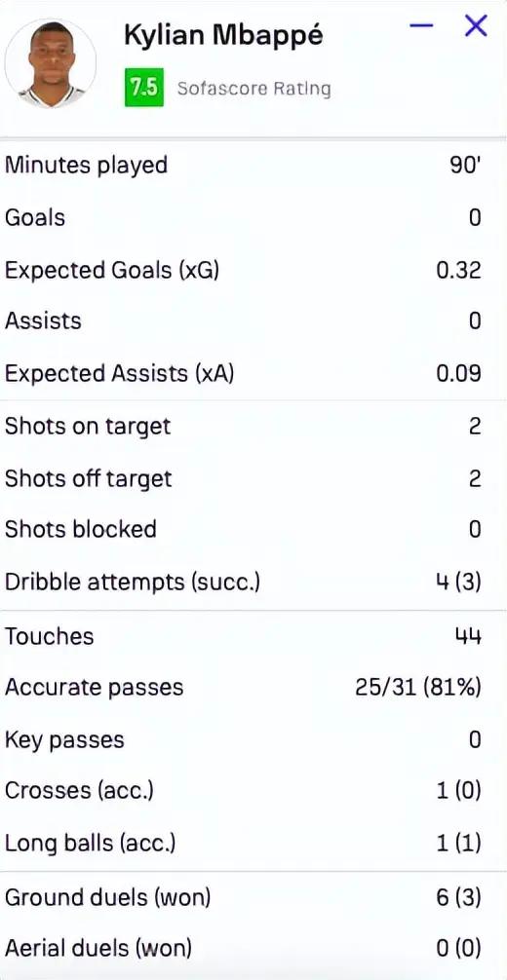The width and height of the screenshot is (507, 980).
Task: Click the Expected Goals (xG) stat
Action: click(253, 270)
